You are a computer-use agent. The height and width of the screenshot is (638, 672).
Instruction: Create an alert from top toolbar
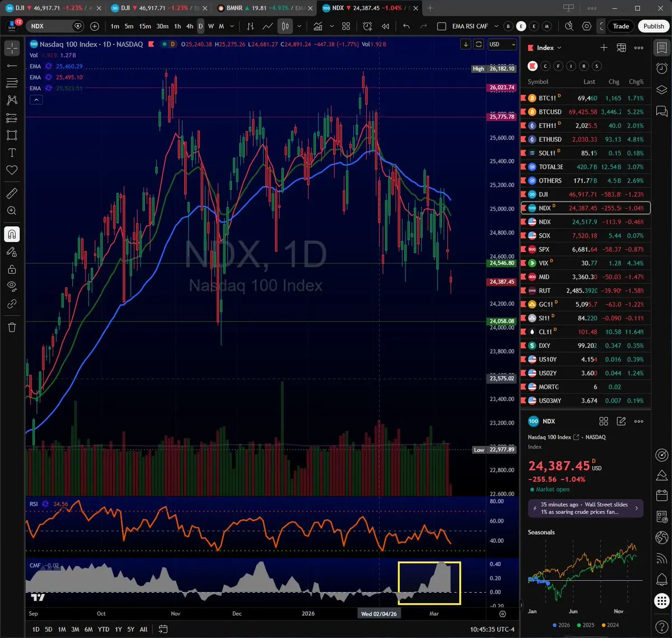coord(367,26)
